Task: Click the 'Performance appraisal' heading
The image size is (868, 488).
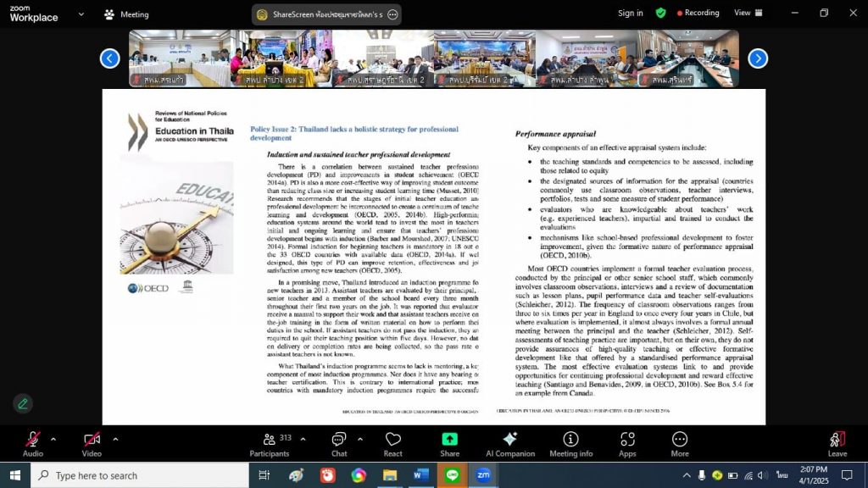Action: click(x=555, y=134)
